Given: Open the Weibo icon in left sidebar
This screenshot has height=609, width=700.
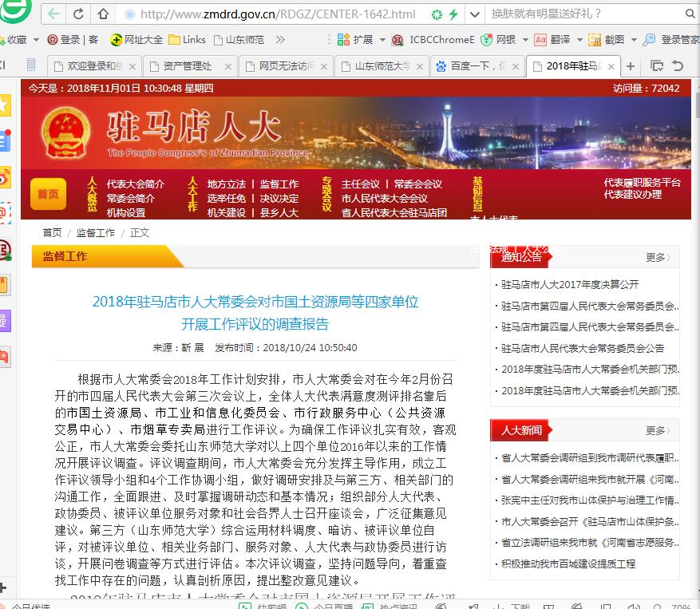Looking at the screenshot, I should 5,176.
